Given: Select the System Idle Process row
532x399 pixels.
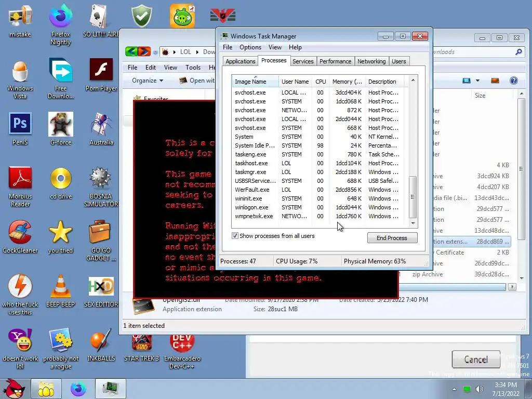Looking at the screenshot, I should 320,145.
